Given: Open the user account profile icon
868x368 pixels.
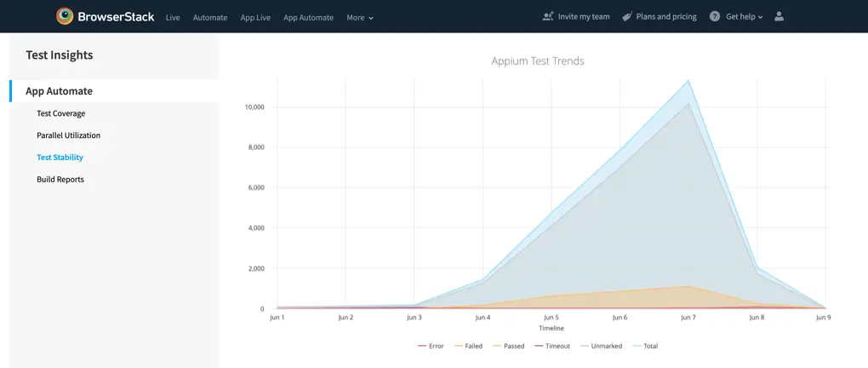Looking at the screenshot, I should coord(779,16).
